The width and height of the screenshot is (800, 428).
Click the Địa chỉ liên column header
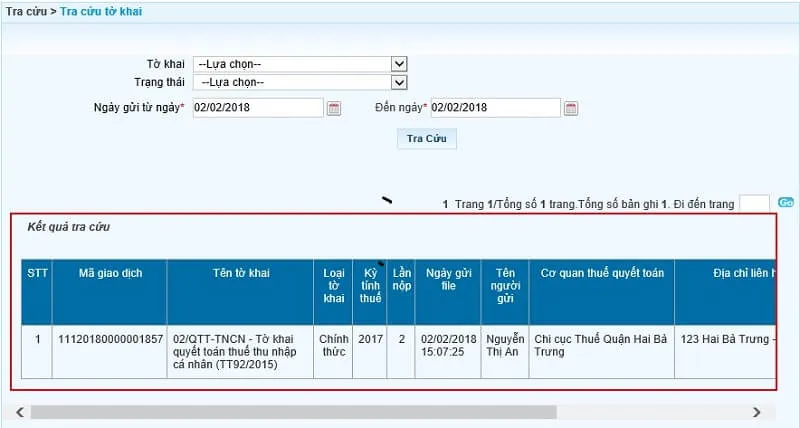point(726,292)
